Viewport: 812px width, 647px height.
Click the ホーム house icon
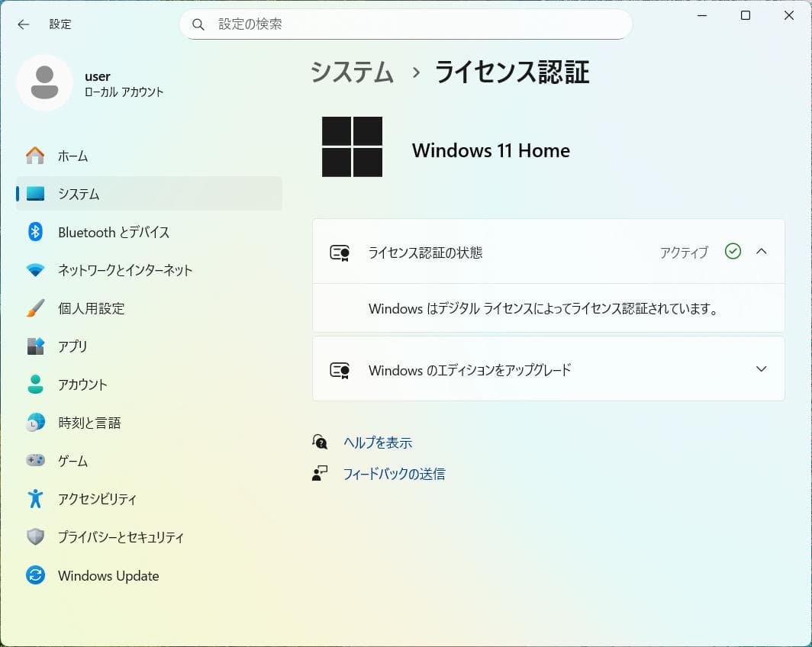35,156
